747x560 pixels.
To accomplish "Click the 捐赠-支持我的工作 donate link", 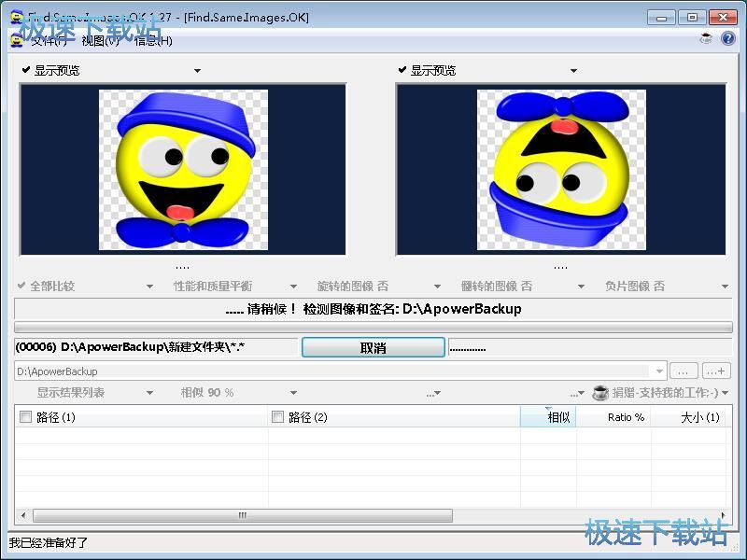I will tap(665, 393).
